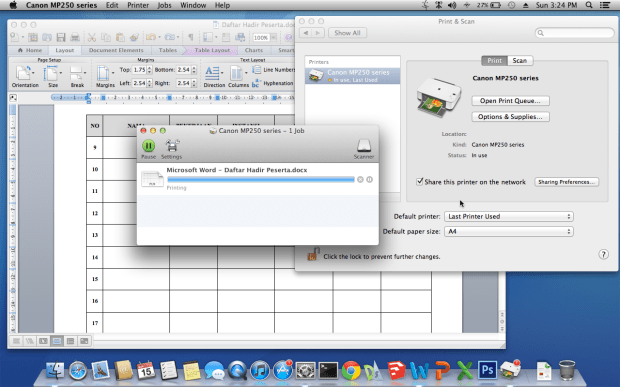Click the Undo arrow in Word toolbar
This screenshot has width=620, height=387.
coord(151,37)
